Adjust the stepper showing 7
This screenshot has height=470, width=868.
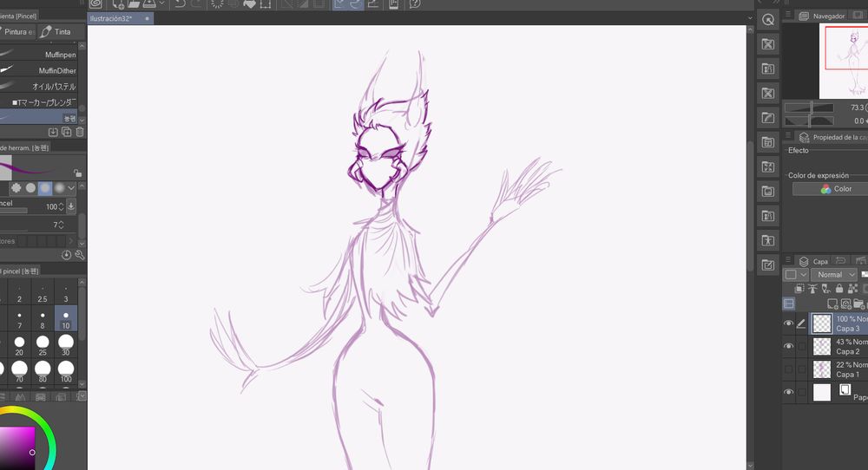(61, 225)
